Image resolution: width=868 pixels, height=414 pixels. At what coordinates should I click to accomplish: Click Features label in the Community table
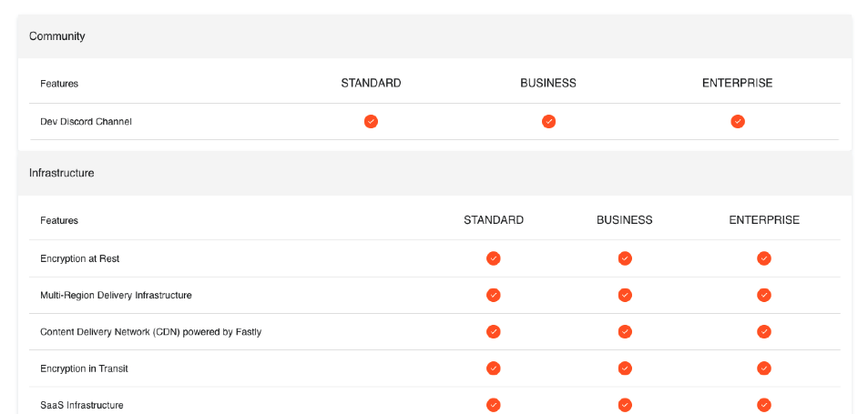[x=59, y=84]
